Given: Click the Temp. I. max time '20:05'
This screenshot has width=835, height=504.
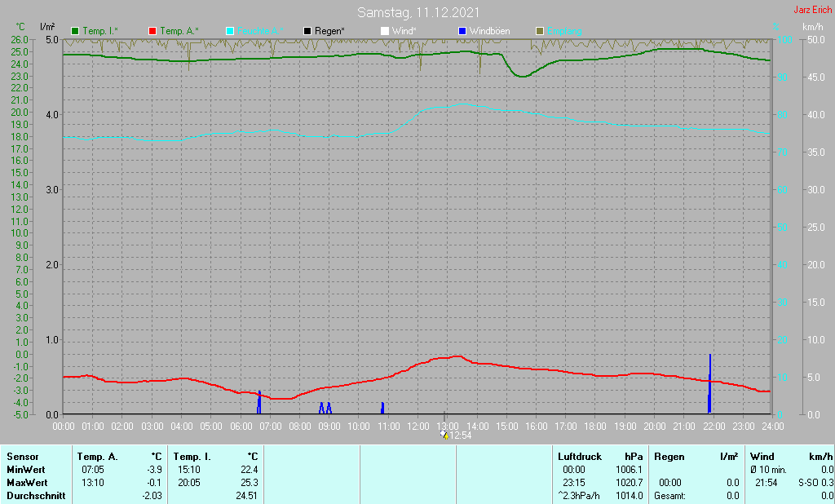Looking at the screenshot, I should 189,483.
